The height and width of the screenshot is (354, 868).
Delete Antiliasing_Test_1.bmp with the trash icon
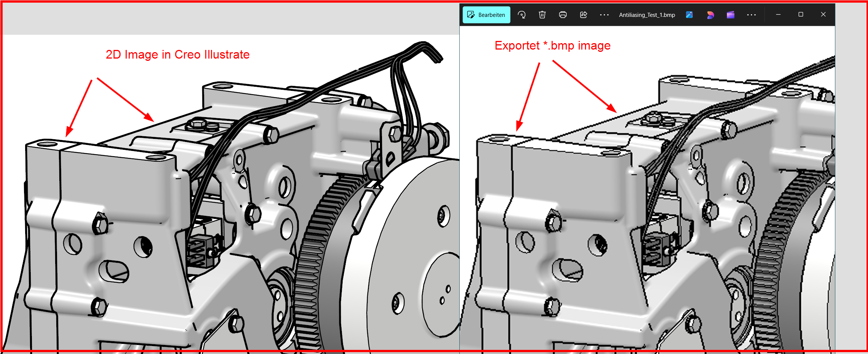pos(542,15)
